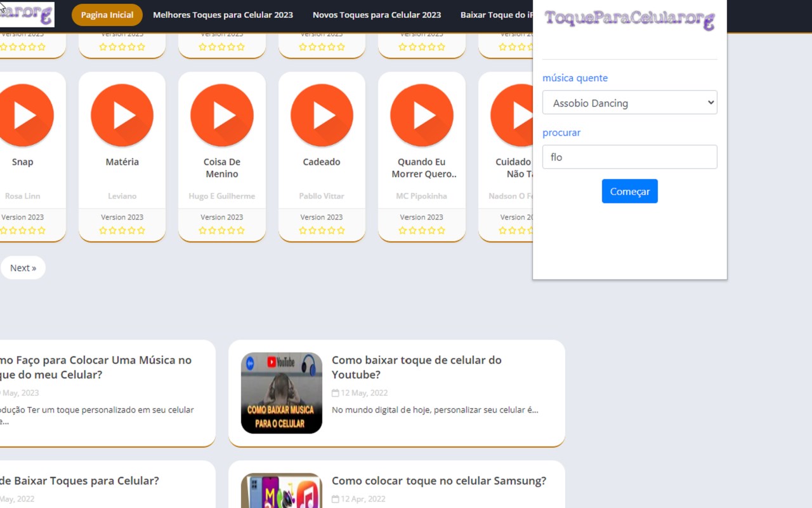Image resolution: width=812 pixels, height=508 pixels.
Task: Open Melhores Toques para Celular 2023
Action: click(x=223, y=15)
